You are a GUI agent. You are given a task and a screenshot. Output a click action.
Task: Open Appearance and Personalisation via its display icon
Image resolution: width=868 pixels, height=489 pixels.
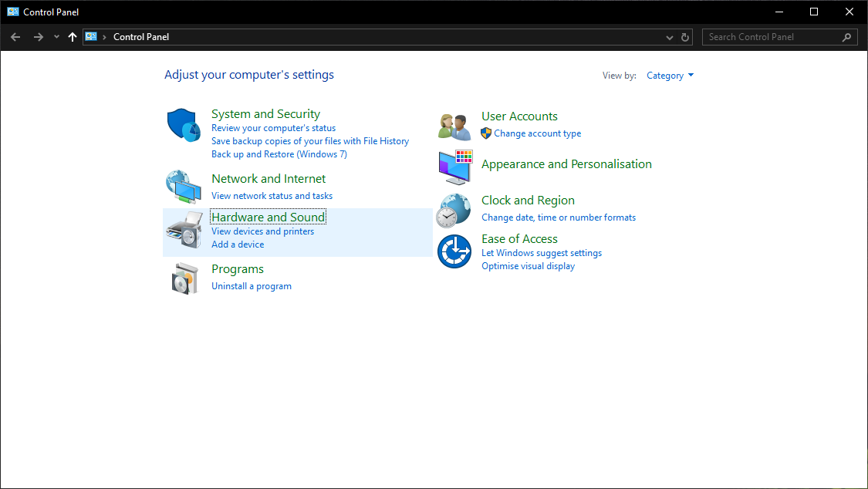tap(454, 166)
